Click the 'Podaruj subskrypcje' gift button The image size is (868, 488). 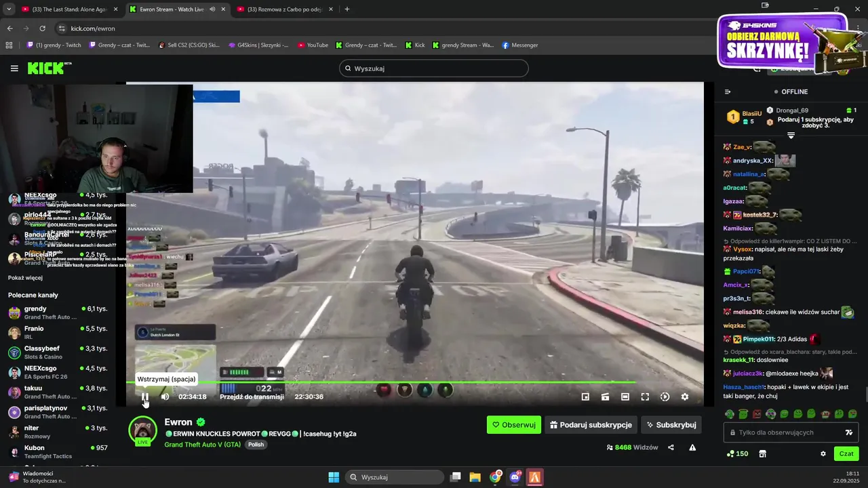pos(591,425)
